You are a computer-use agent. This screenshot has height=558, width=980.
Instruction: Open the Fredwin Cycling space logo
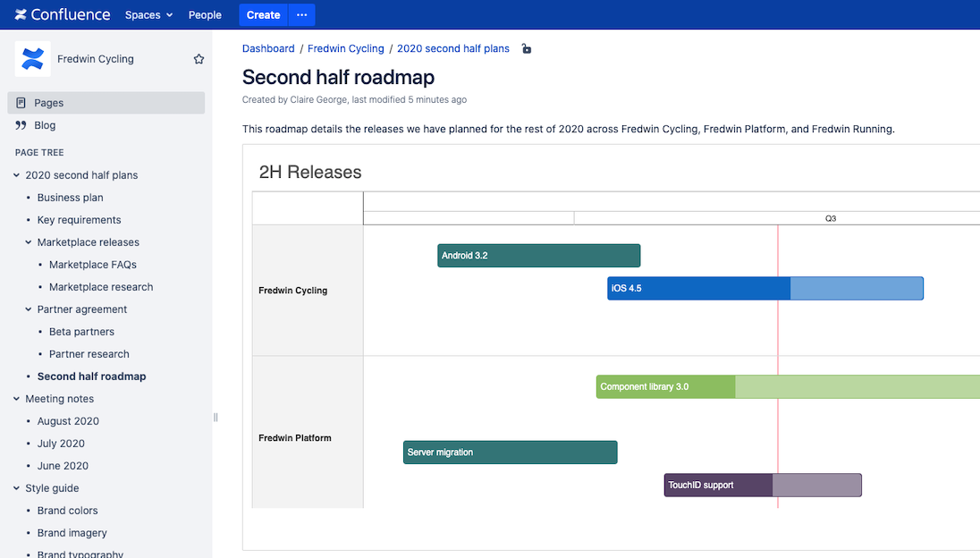(32, 59)
